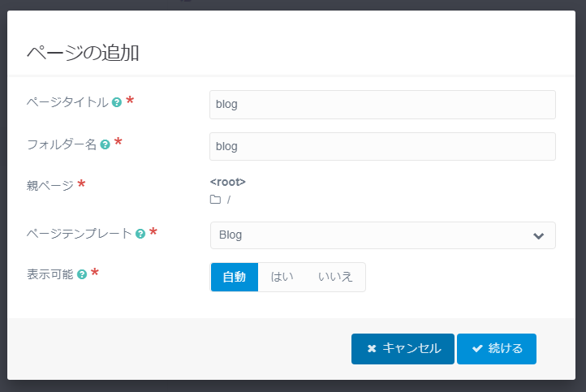Click the help icon beside ページタイトル
Viewport: 586px width, 392px height.
point(117,103)
